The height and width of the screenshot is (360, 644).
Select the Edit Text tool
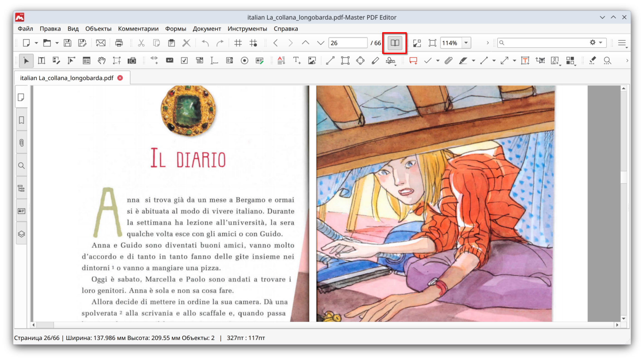tap(41, 61)
